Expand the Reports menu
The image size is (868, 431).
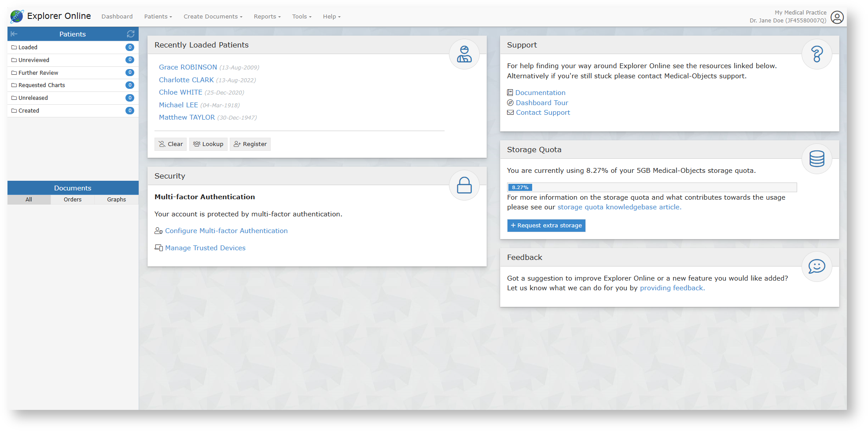coord(267,17)
